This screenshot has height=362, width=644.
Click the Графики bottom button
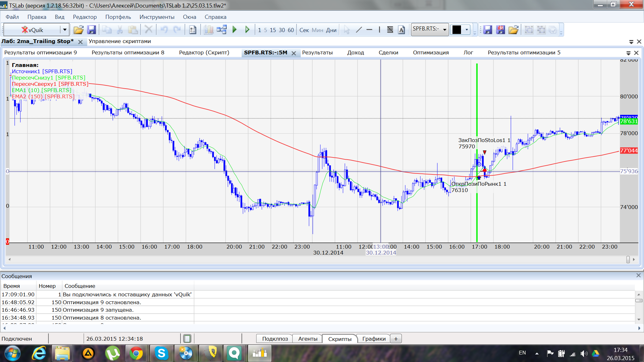[x=374, y=339]
